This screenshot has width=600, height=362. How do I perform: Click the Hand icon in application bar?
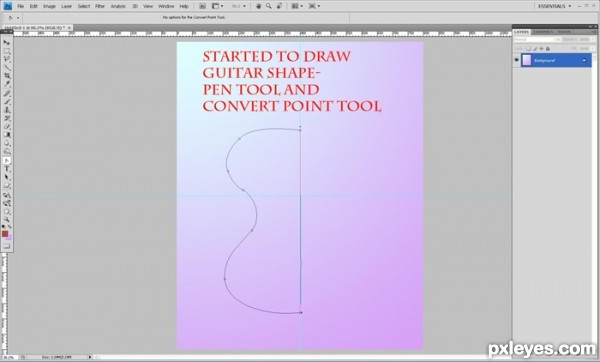point(259,6)
